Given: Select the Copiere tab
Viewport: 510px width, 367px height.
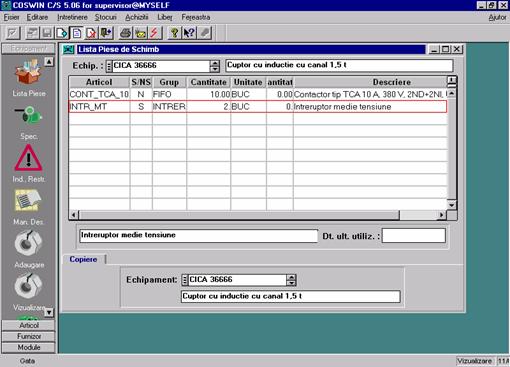Looking at the screenshot, I should tap(83, 259).
